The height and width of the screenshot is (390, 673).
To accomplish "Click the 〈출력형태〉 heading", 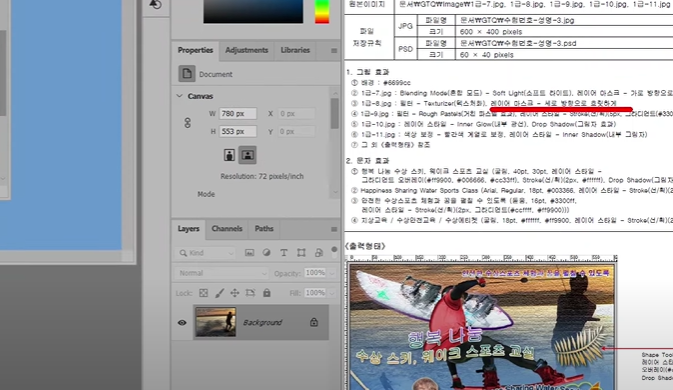I will [x=365, y=246].
